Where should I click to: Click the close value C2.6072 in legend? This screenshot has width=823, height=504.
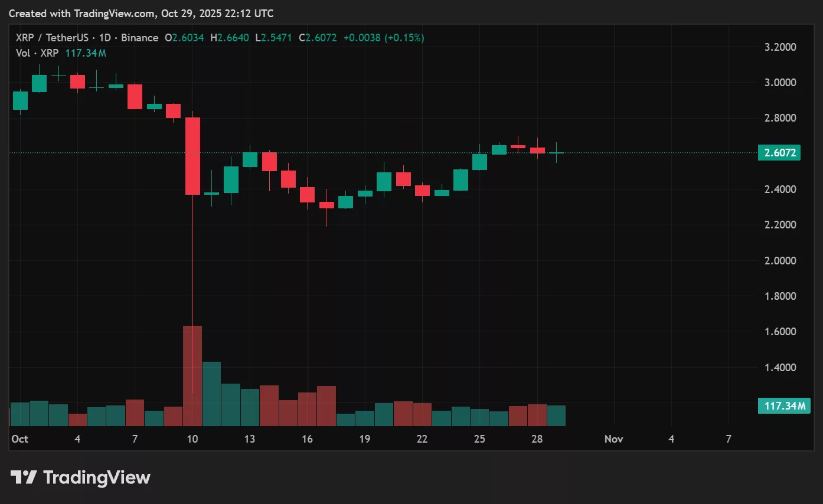[x=319, y=37]
